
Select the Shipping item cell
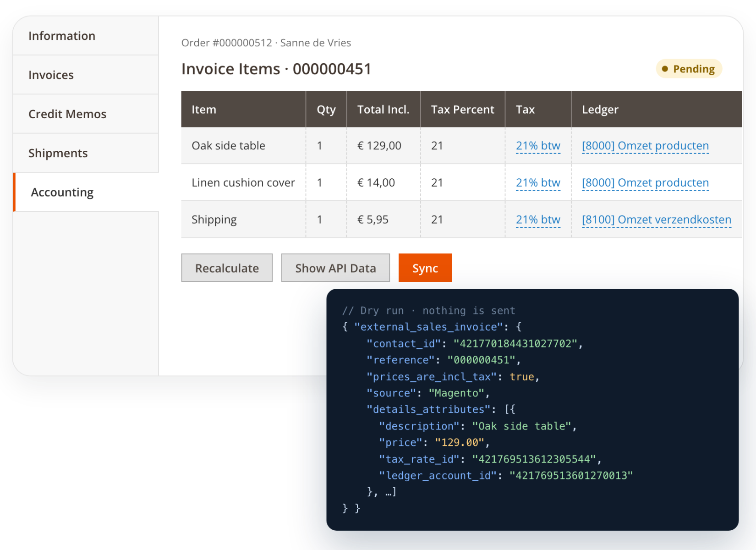click(243, 220)
